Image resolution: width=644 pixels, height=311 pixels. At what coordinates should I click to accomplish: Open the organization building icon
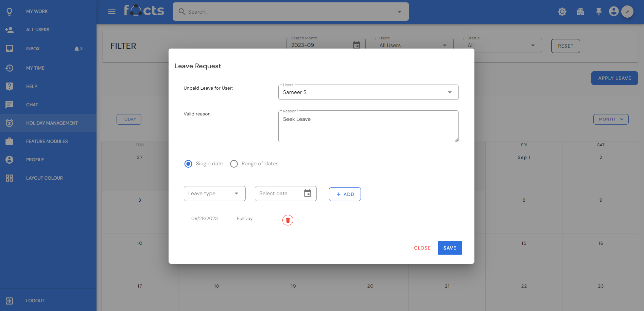point(580,12)
